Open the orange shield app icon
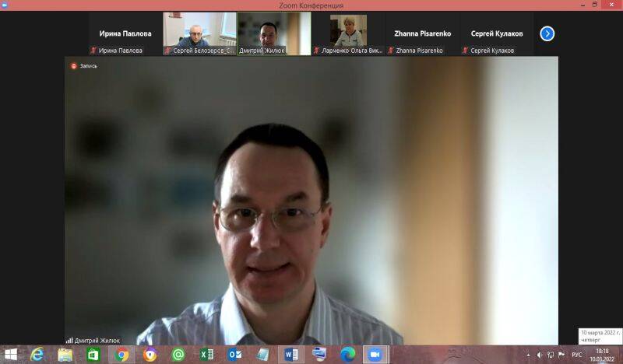The image size is (623, 364). [x=150, y=355]
